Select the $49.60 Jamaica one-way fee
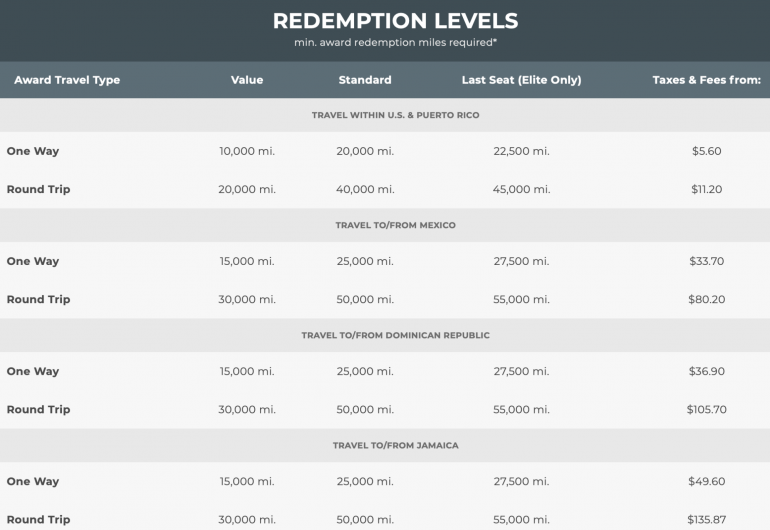Viewport: 770px width, 530px height. pos(706,481)
